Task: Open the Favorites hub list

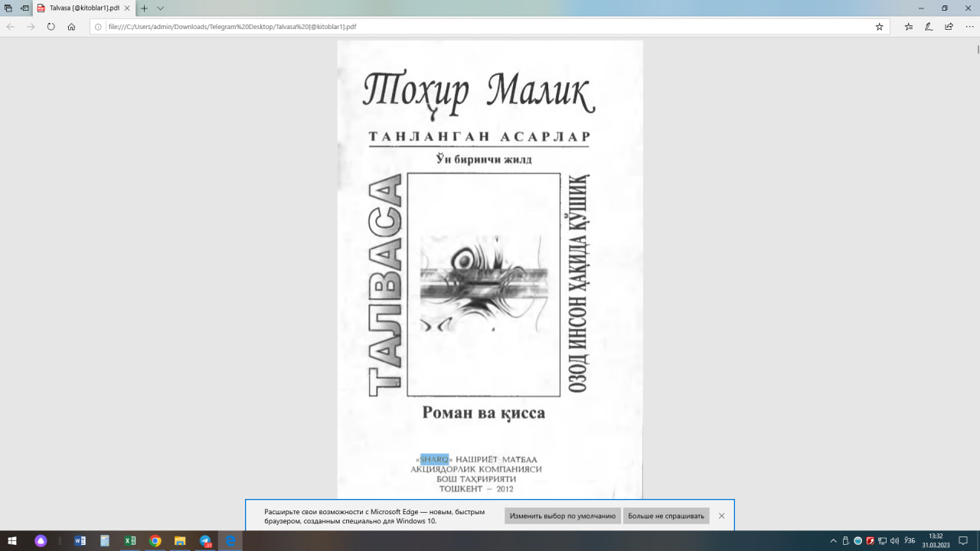Action: [909, 26]
